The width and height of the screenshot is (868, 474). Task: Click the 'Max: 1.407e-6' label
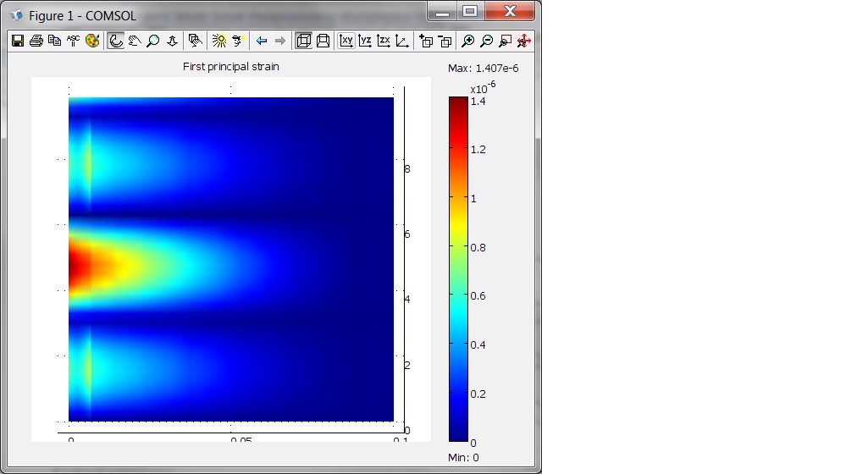(484, 69)
